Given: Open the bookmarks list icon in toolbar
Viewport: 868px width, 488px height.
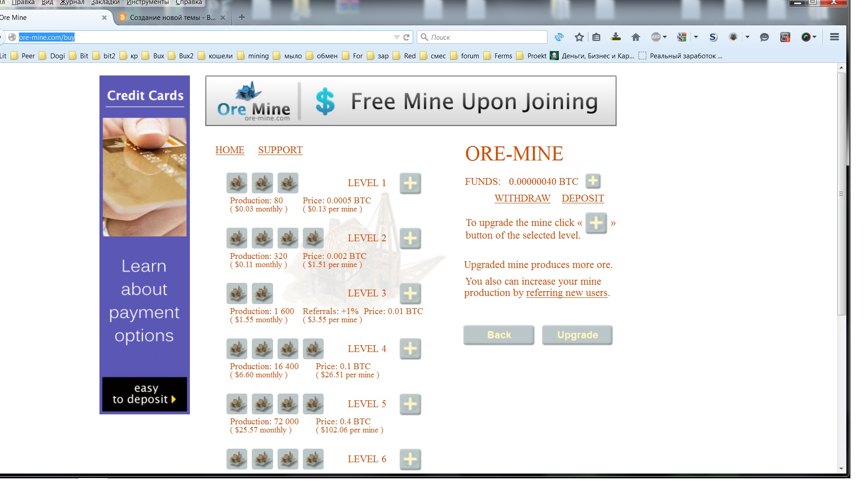Looking at the screenshot, I should coord(596,38).
